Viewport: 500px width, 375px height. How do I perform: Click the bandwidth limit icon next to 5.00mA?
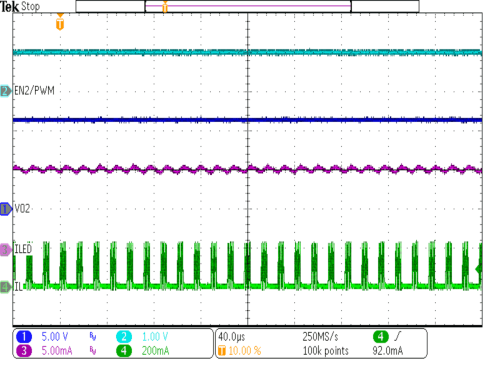93,351
